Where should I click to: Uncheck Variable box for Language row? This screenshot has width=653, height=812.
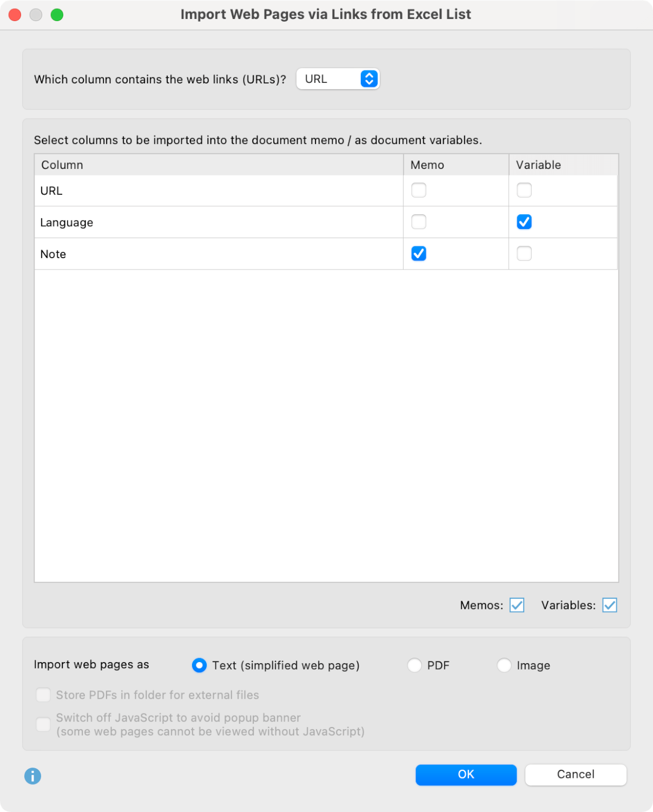[524, 222]
